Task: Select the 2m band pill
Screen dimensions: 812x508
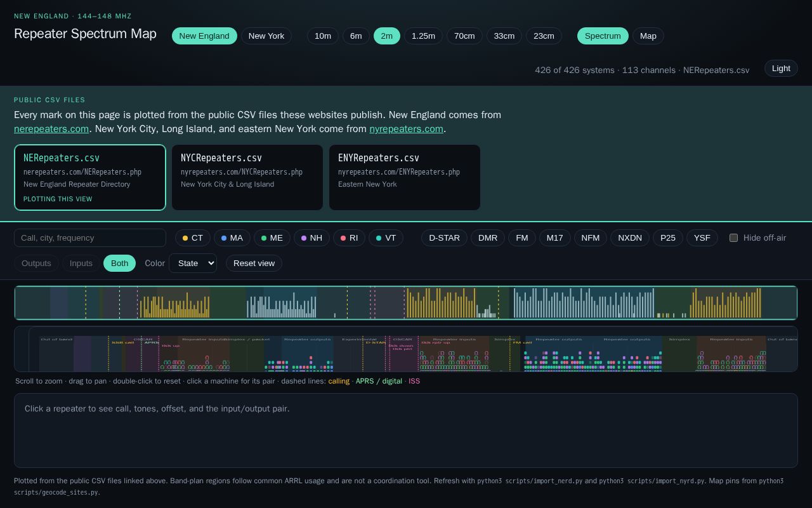Action: [x=387, y=36]
